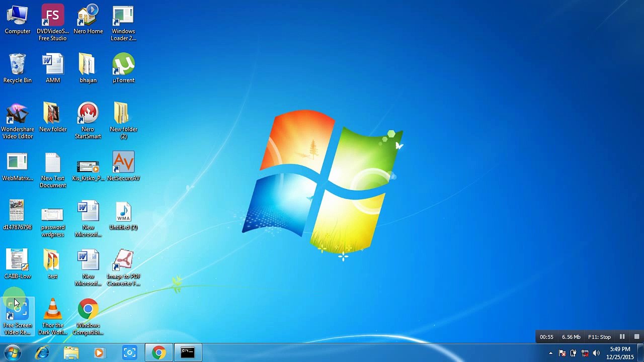The width and height of the screenshot is (644, 362).
Task: Select the NetSecureAV shortcut
Action: click(x=123, y=167)
